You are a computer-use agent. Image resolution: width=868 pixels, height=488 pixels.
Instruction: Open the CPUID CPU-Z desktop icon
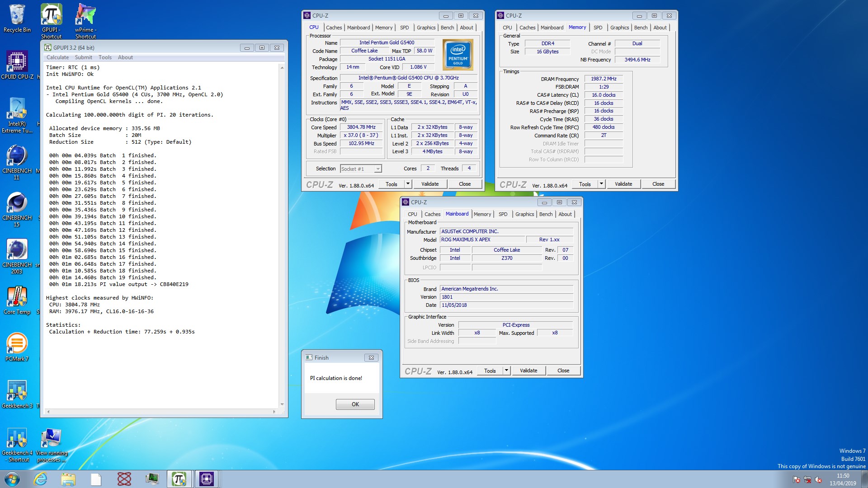(x=17, y=65)
